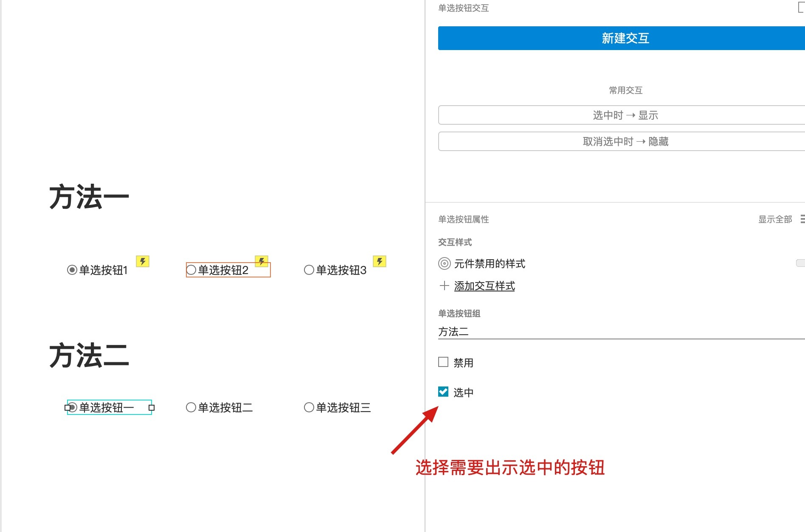Flip the toggle switch right of 元件禁用的样式
The height and width of the screenshot is (532, 805).
click(x=801, y=263)
